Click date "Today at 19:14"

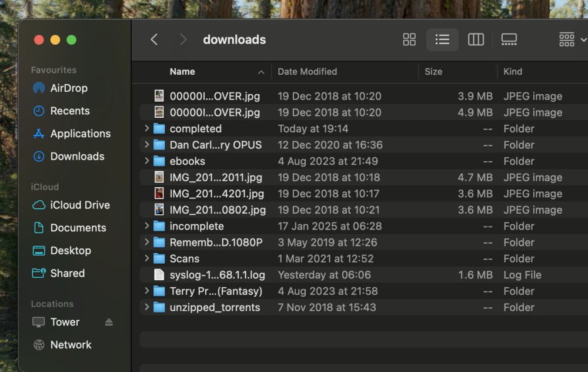[x=313, y=129]
